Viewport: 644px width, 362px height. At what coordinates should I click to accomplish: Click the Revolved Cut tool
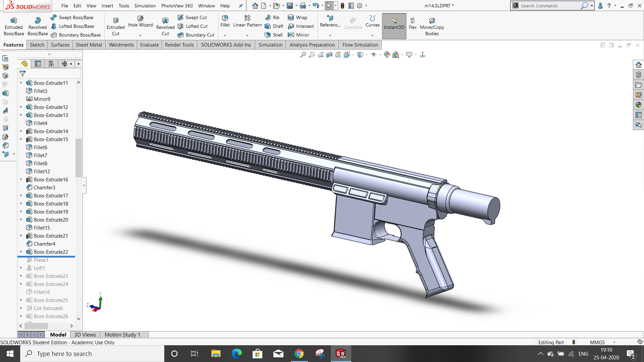165,26
